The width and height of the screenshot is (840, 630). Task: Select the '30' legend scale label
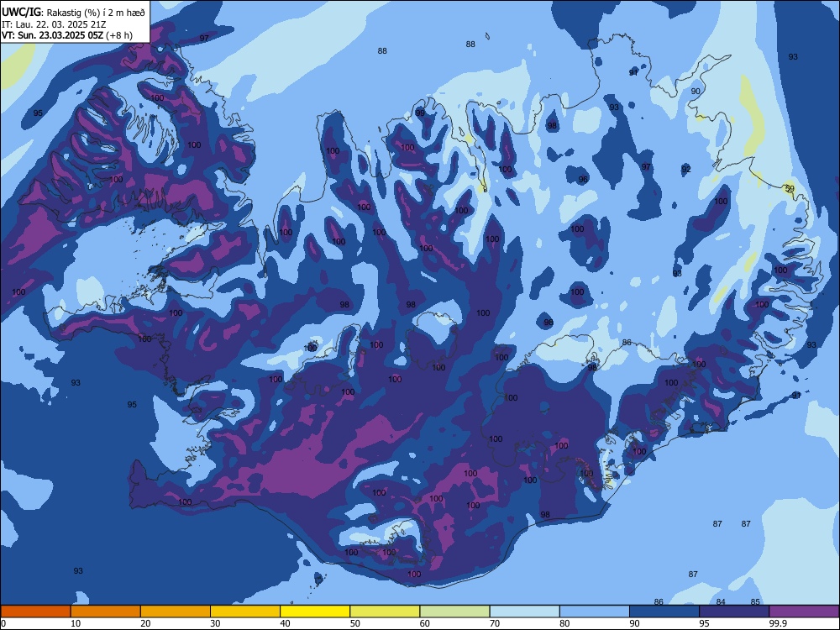click(215, 623)
